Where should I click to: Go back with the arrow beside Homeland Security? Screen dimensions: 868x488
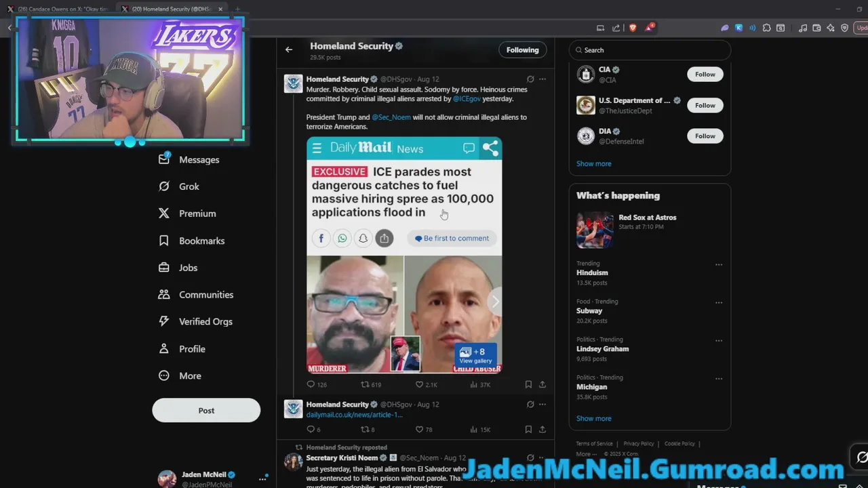coord(289,49)
